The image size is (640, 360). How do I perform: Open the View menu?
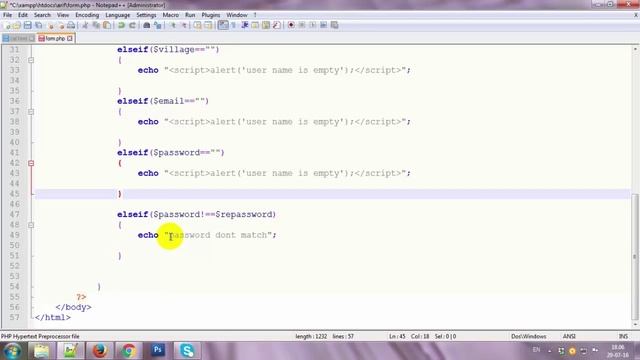tap(62, 15)
